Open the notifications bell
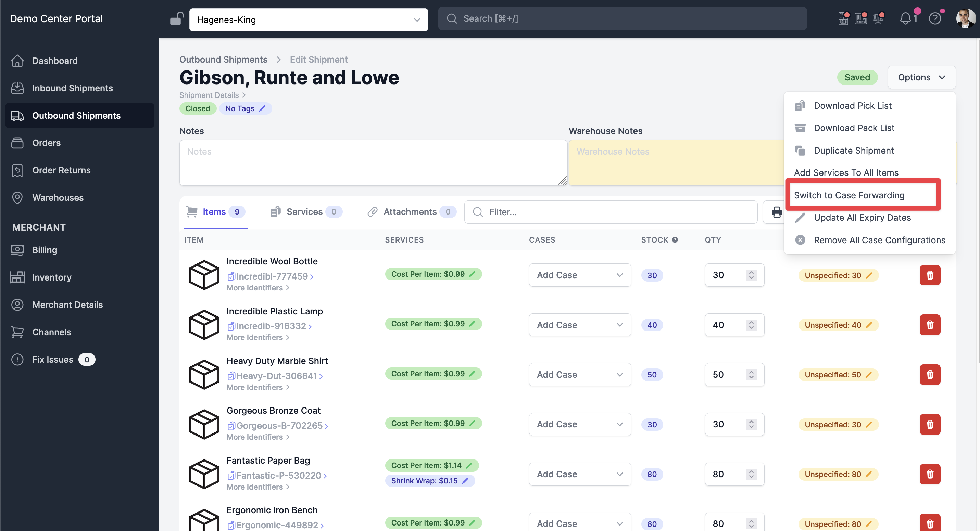980x531 pixels. tap(905, 18)
